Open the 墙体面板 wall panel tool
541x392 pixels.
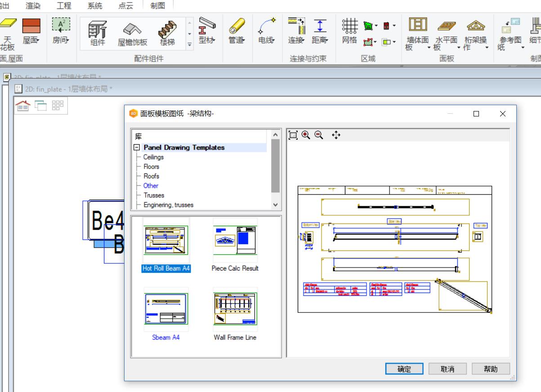[417, 34]
